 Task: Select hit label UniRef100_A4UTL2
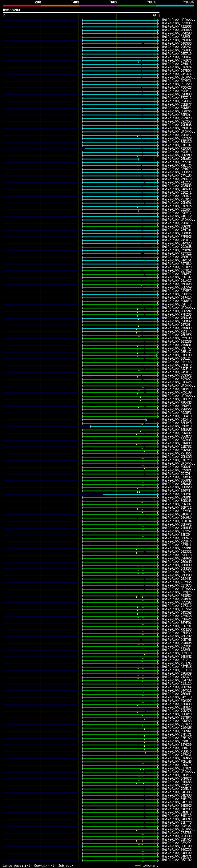point(176,216)
